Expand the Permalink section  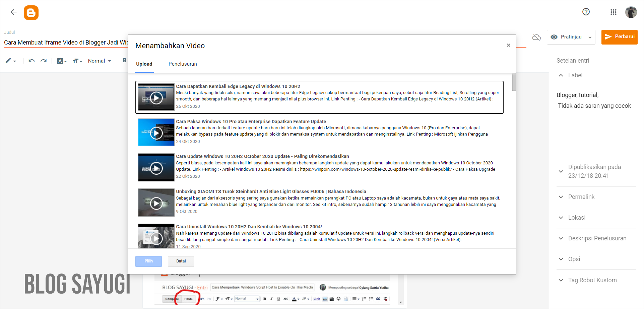click(x=561, y=197)
